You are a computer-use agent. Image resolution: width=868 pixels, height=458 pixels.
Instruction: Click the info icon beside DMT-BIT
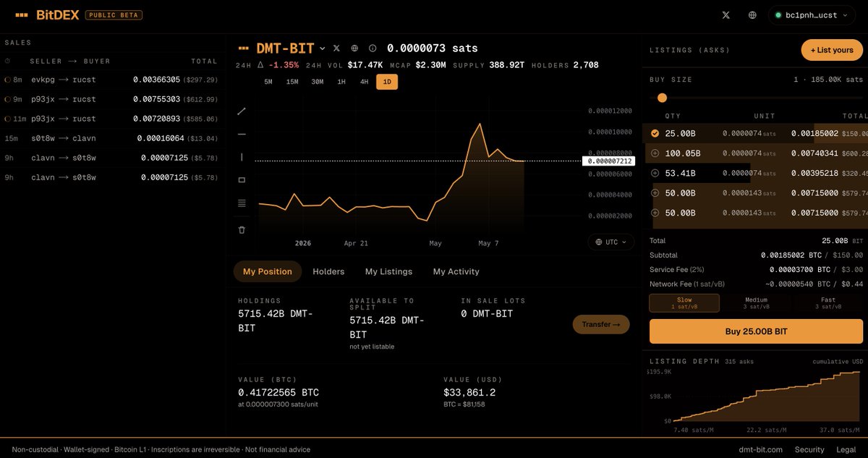pyautogui.click(x=373, y=48)
